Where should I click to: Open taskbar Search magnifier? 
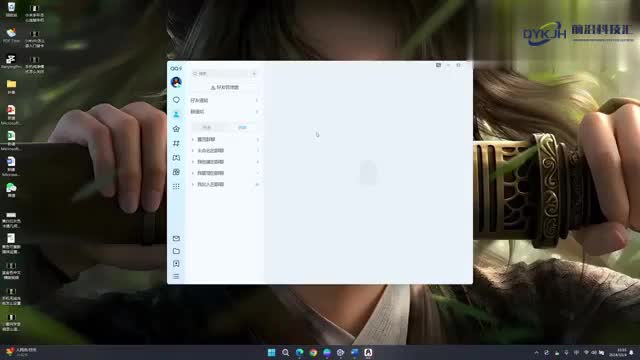click(285, 353)
